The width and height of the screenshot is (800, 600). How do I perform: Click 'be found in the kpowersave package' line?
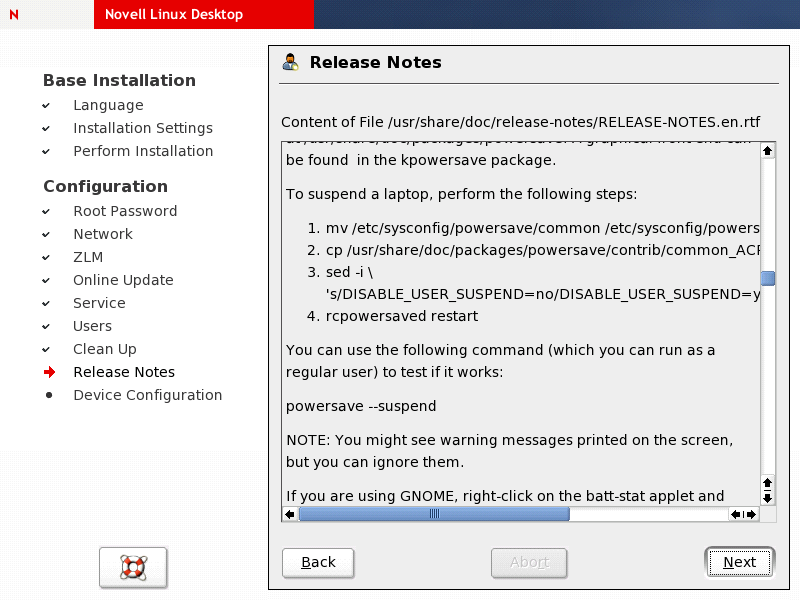[421, 160]
